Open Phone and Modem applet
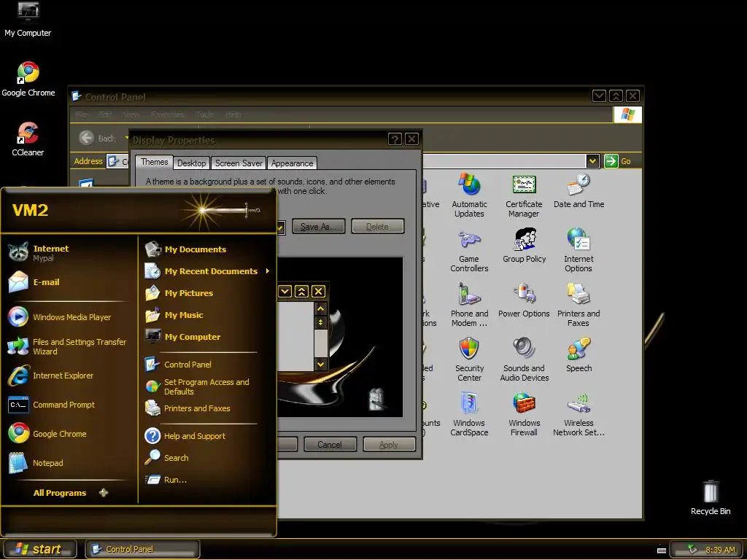This screenshot has width=747, height=560. pyautogui.click(x=469, y=306)
